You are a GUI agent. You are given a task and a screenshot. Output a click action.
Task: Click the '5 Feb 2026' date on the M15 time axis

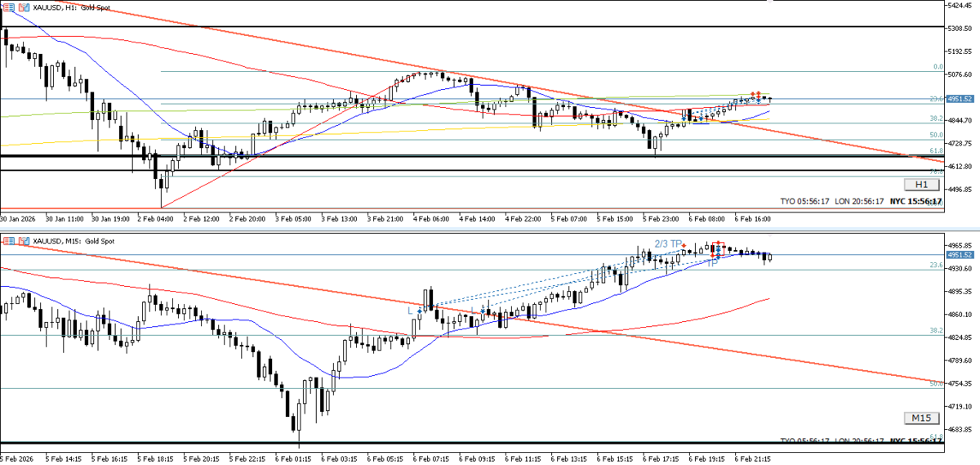tap(15, 458)
